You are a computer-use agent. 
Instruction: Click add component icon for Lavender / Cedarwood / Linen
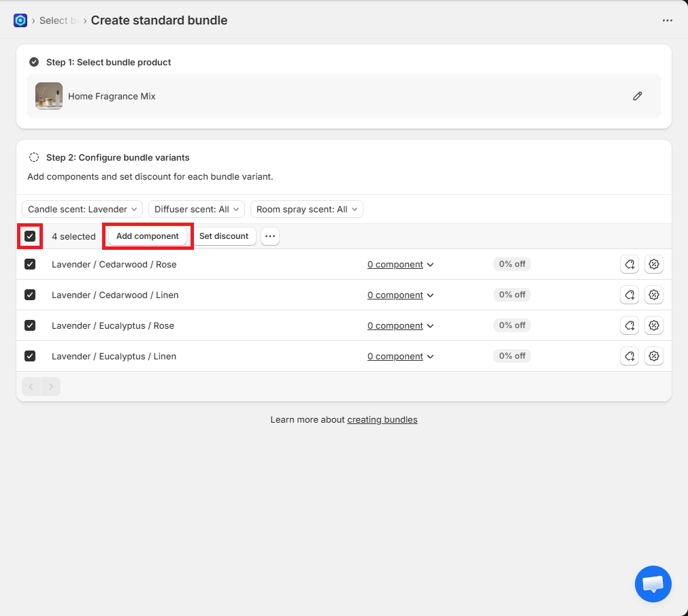coord(629,295)
